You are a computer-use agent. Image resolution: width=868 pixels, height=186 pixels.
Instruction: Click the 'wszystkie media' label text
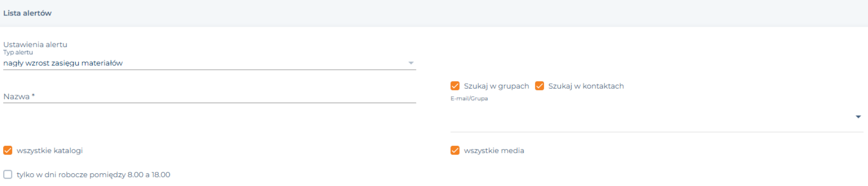(494, 150)
